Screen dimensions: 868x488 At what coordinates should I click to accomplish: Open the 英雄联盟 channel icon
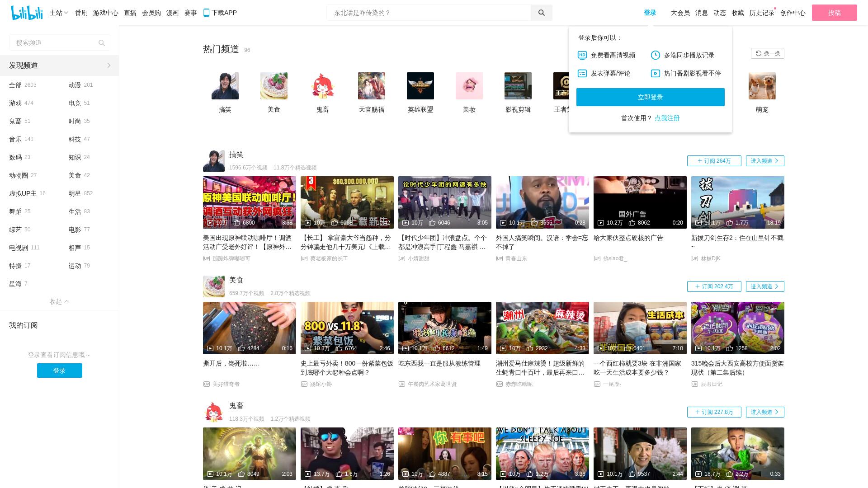(420, 86)
